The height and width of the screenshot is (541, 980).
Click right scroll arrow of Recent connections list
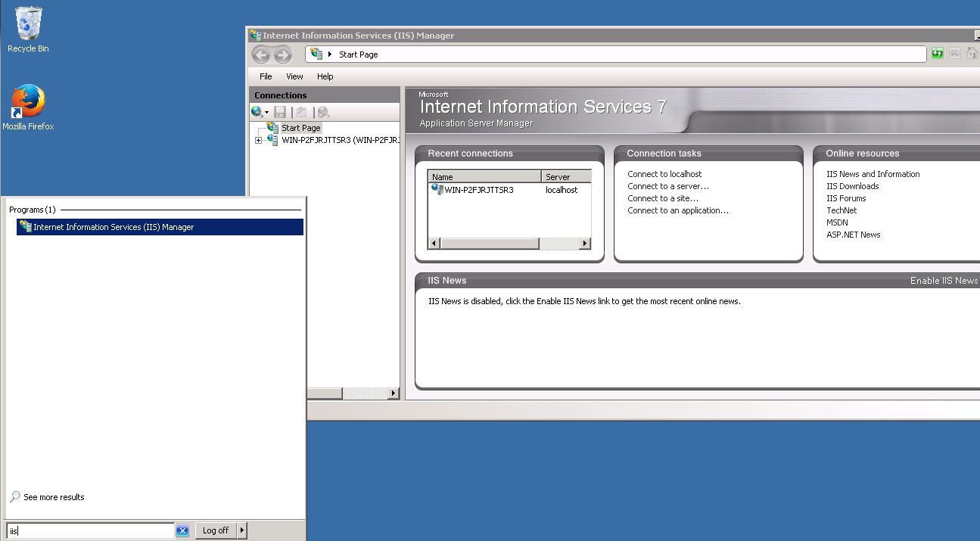pos(585,244)
